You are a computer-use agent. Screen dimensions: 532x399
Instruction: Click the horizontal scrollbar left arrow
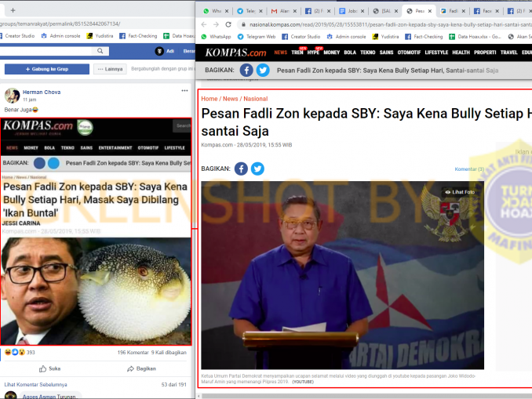pos(199,396)
